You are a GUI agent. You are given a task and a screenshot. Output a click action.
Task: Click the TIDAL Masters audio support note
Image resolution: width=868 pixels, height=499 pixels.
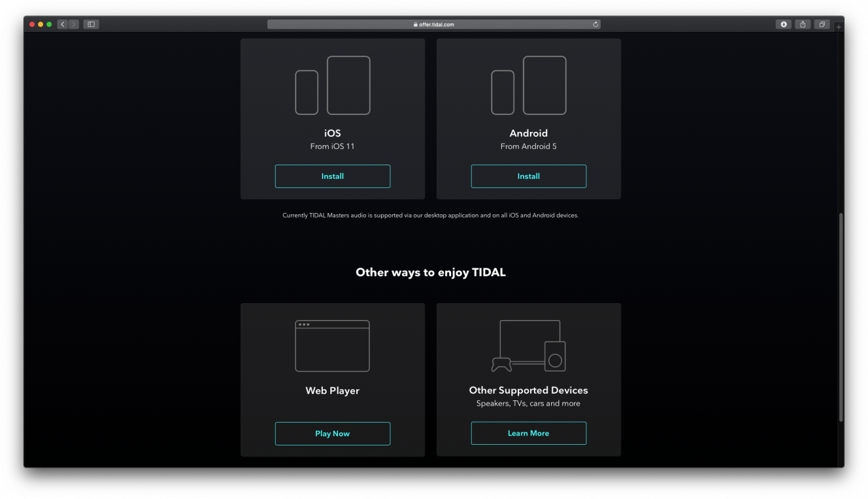point(430,216)
